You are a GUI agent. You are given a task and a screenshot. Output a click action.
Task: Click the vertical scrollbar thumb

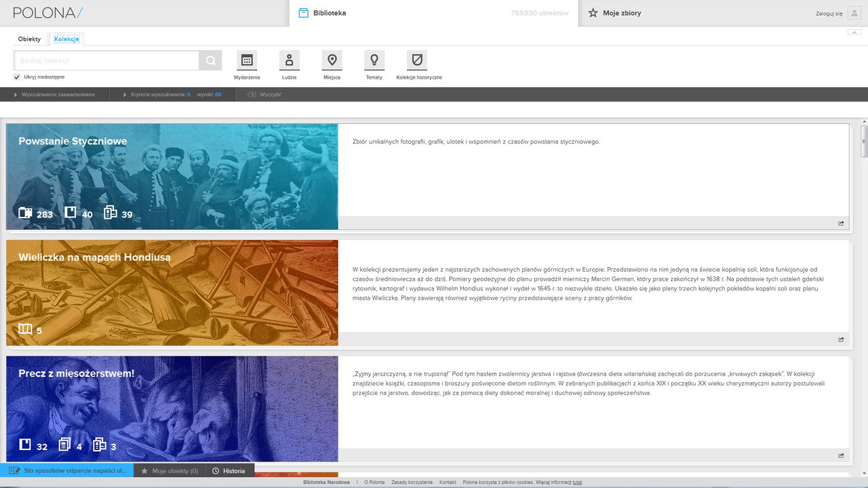[864, 141]
